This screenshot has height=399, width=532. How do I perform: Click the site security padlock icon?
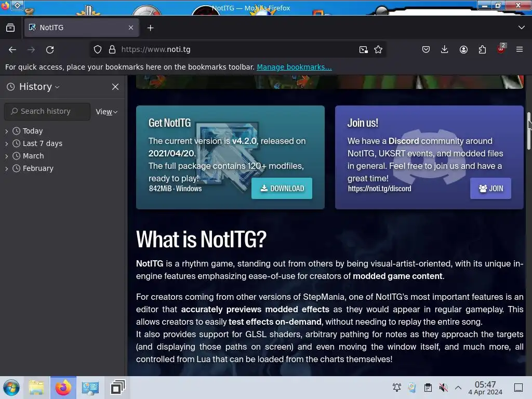(112, 49)
